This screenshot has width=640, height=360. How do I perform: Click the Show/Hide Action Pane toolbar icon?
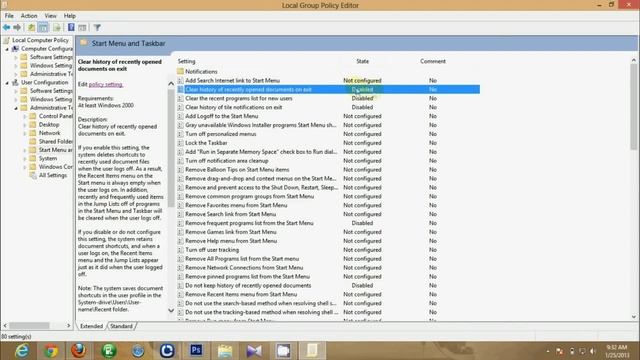tap(82, 27)
